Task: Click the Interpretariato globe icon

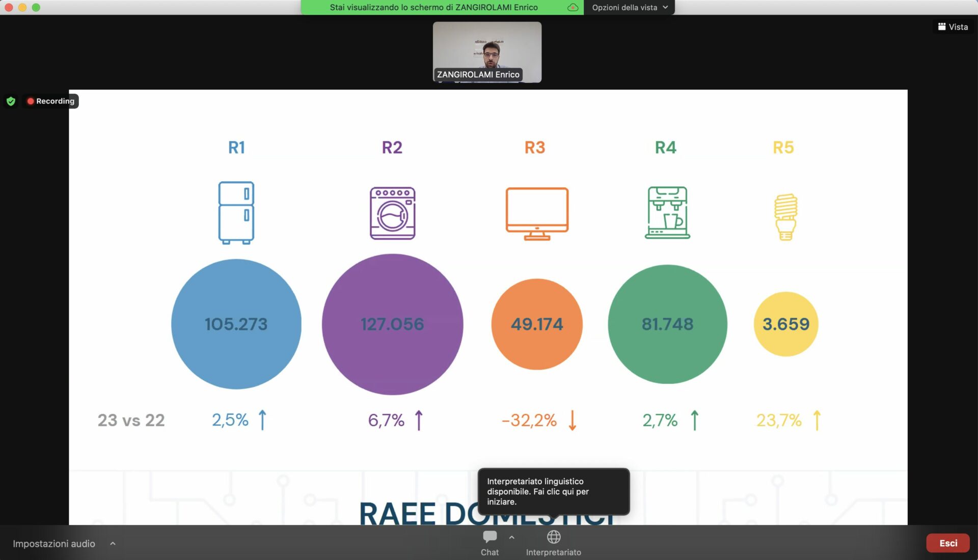Action: point(554,537)
